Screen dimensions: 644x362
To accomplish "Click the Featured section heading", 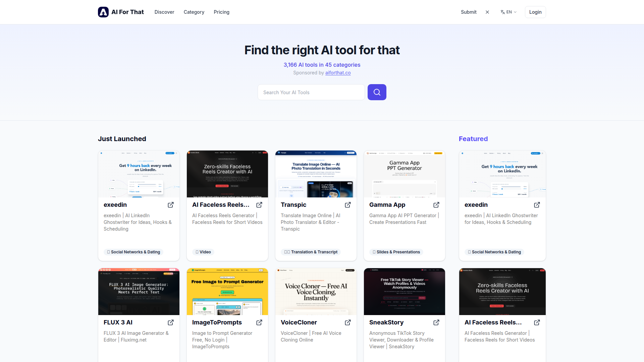I will tap(473, 139).
